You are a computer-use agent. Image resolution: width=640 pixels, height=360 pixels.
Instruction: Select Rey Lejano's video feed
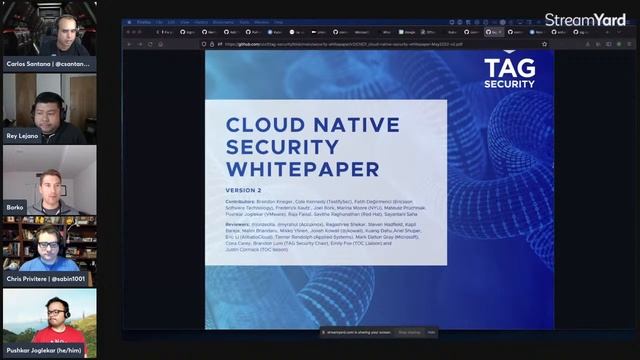(49, 109)
